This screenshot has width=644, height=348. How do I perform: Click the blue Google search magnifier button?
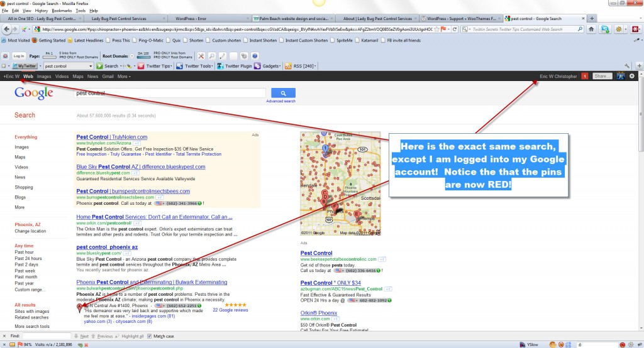[283, 93]
